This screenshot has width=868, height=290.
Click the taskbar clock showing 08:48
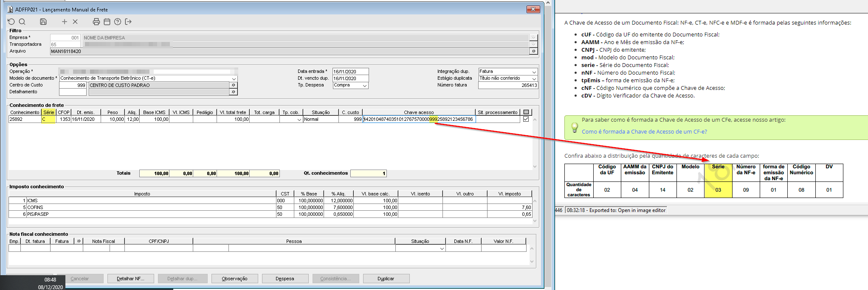[x=50, y=280]
